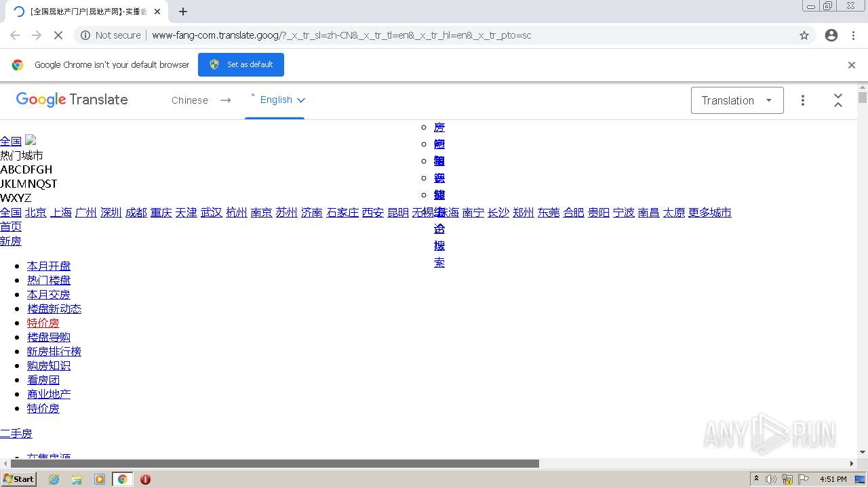
Task: Choose the 北京 city link
Action: click(36, 213)
